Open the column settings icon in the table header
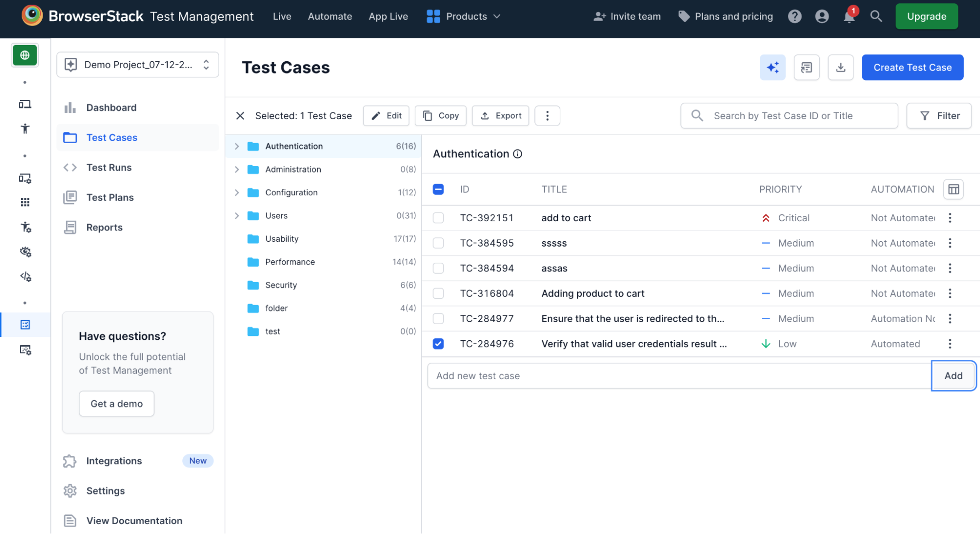 953,189
